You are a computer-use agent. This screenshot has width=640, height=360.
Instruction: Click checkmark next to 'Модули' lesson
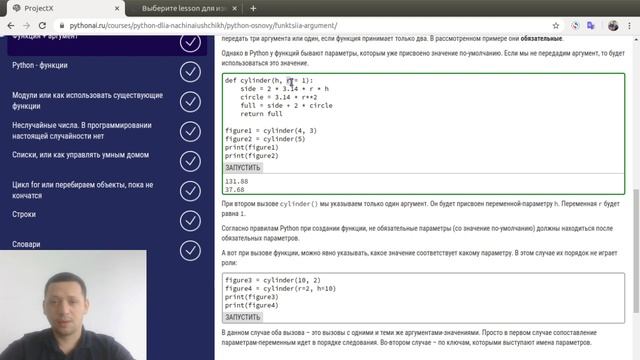point(190,102)
